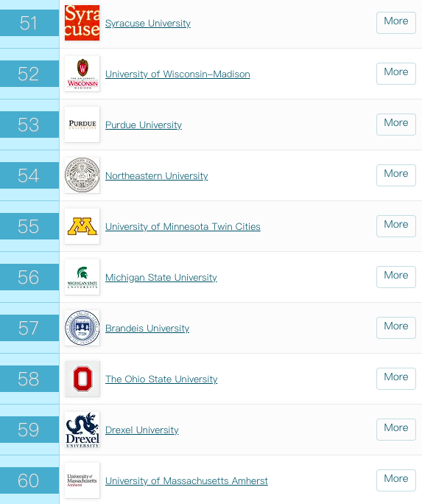The width and height of the screenshot is (422, 504).
Task: Click the Brandeis University seal logo
Action: point(82,328)
